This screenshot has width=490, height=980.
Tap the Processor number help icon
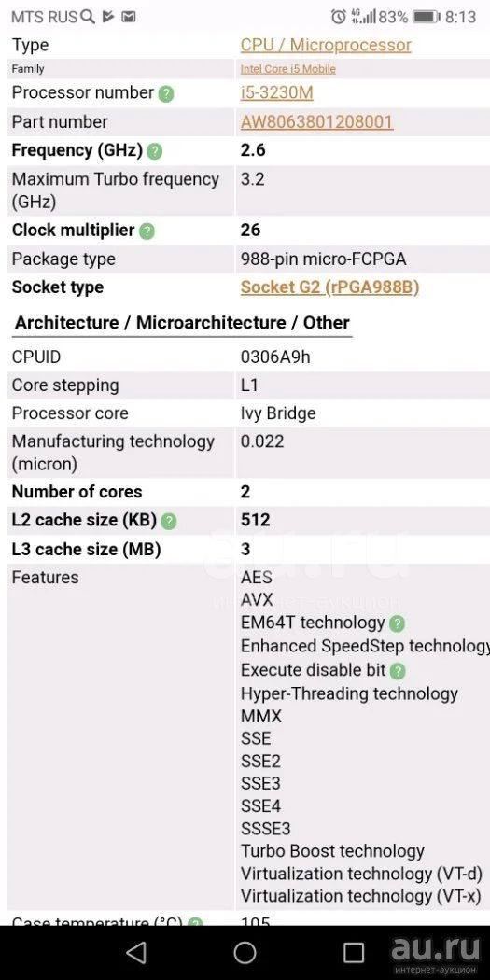[x=165, y=94]
